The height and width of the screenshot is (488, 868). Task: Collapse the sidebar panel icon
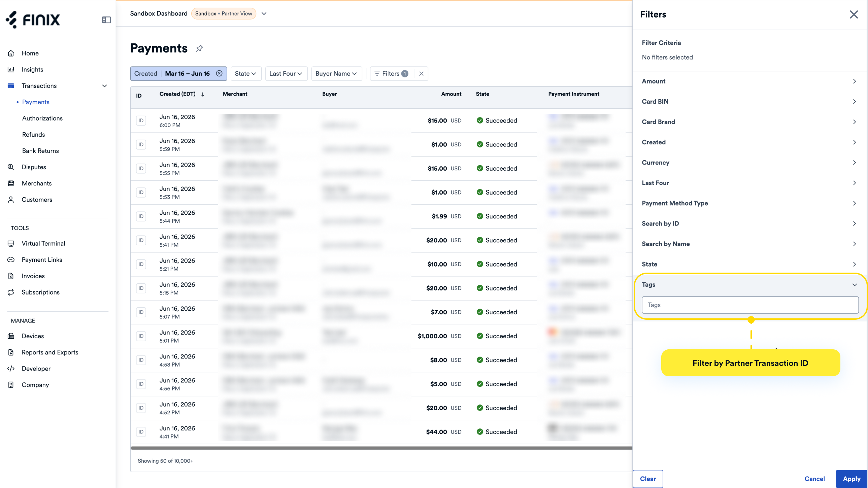click(106, 20)
